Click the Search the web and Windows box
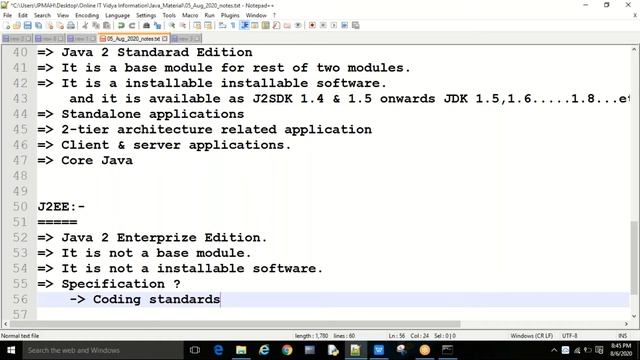The height and width of the screenshot is (360, 640). tap(103, 350)
